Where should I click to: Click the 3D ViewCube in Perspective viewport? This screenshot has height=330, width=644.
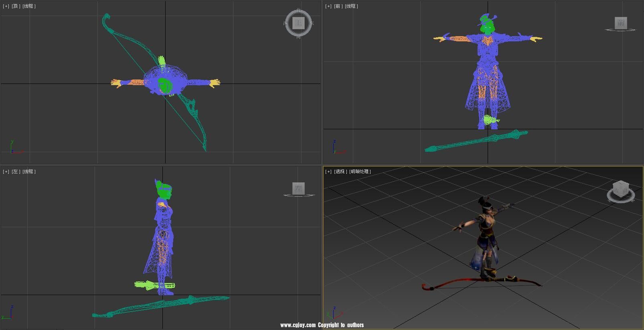pos(620,189)
